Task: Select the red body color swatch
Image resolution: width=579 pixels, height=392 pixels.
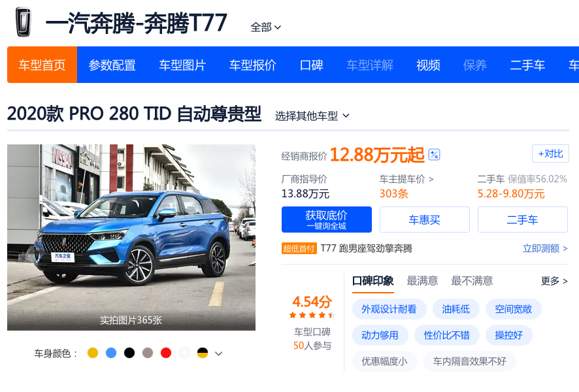Action: click(166, 353)
